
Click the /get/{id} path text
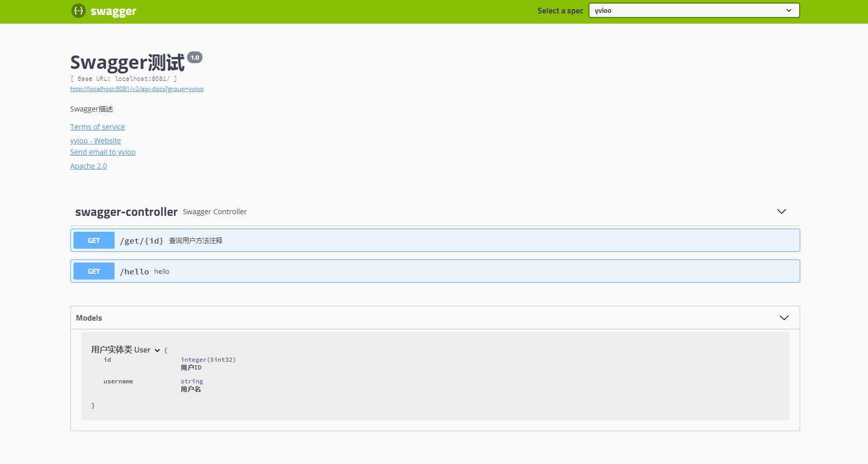pyautogui.click(x=141, y=241)
